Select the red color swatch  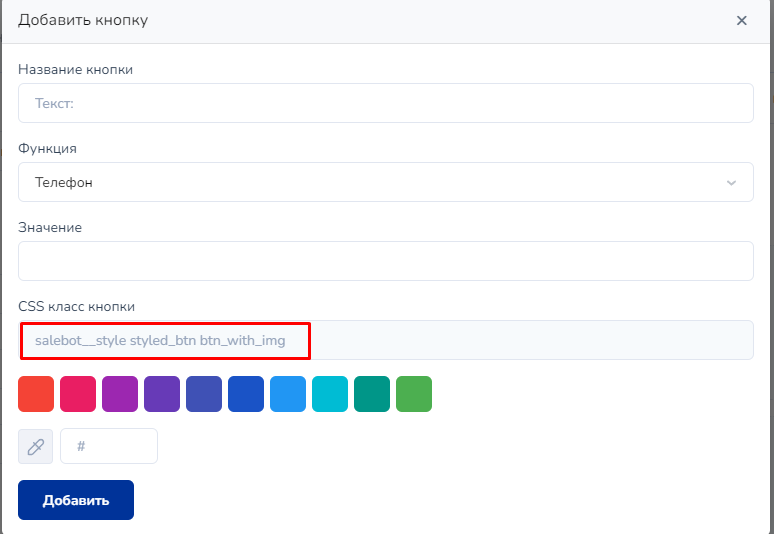pos(36,394)
